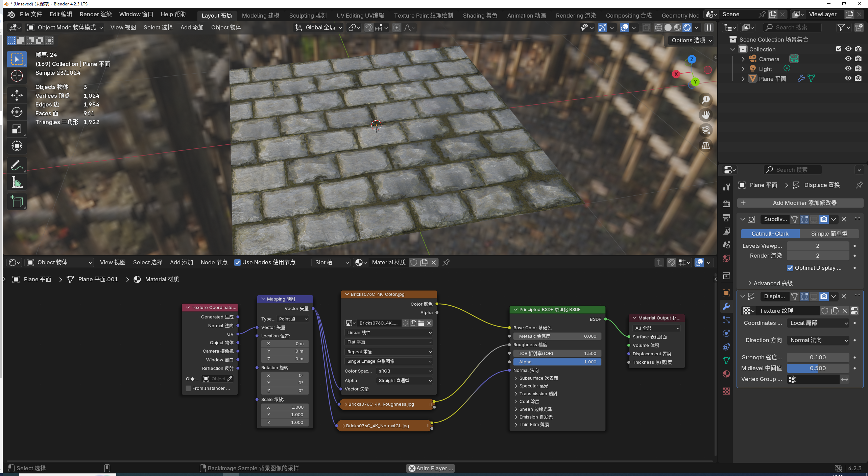Activate the Rotate tool
This screenshot has width=868, height=476.
click(x=17, y=112)
